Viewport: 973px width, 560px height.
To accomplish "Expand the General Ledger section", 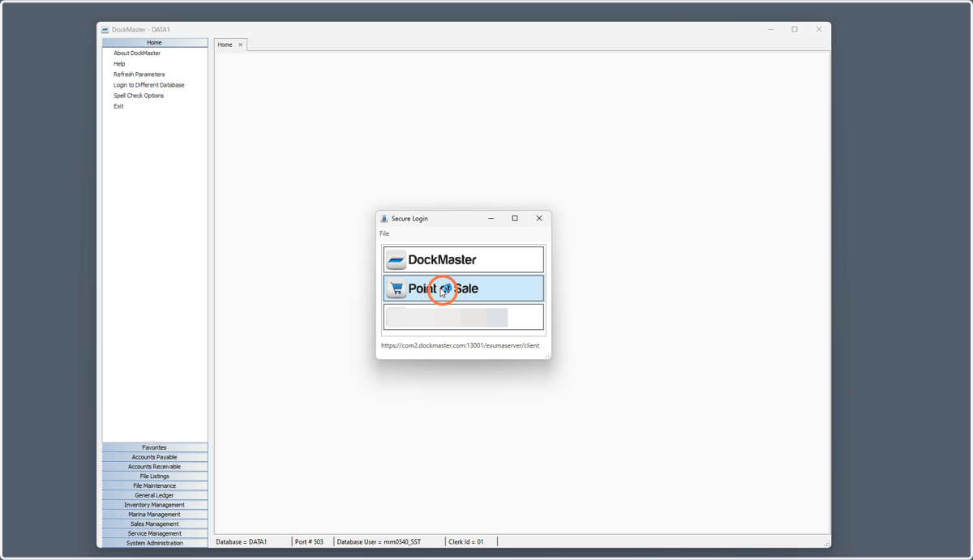I will pos(155,495).
